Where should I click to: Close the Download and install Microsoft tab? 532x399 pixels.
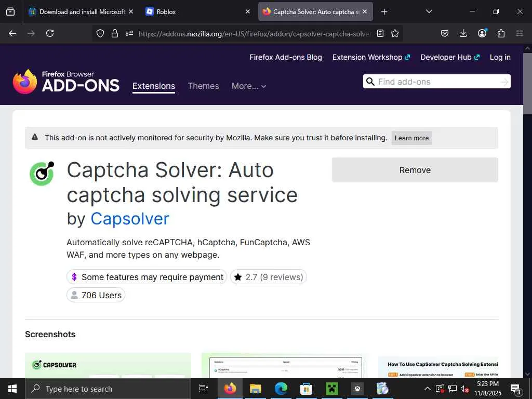pos(131,11)
